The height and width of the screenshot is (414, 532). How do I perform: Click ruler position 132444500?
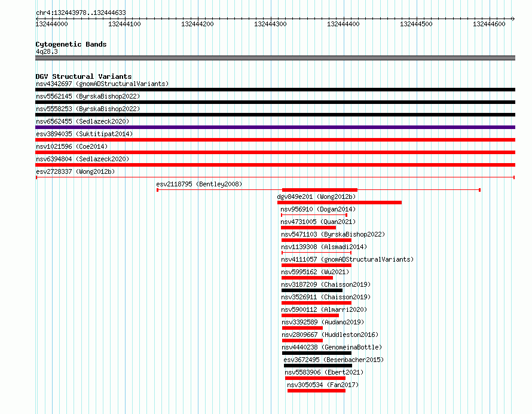pyautogui.click(x=416, y=24)
